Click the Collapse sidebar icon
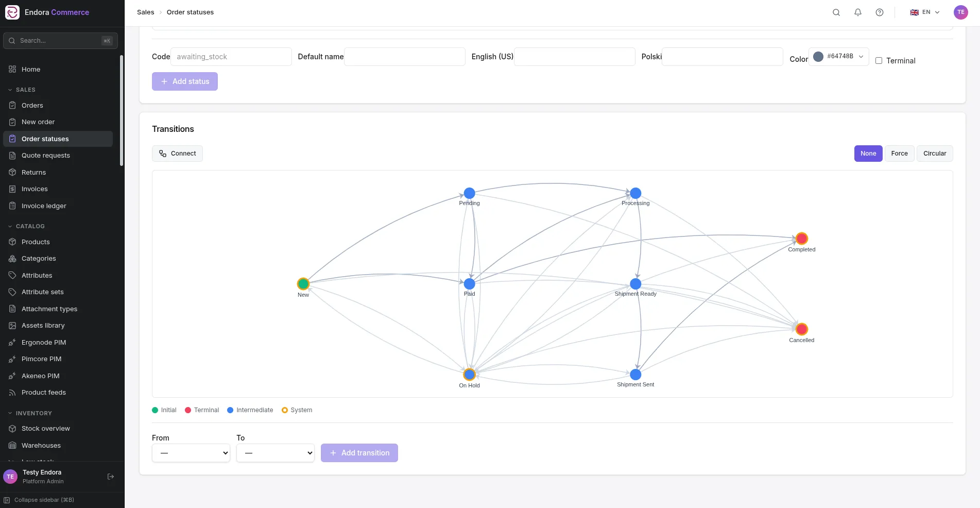Image resolution: width=980 pixels, height=508 pixels. coord(7,500)
